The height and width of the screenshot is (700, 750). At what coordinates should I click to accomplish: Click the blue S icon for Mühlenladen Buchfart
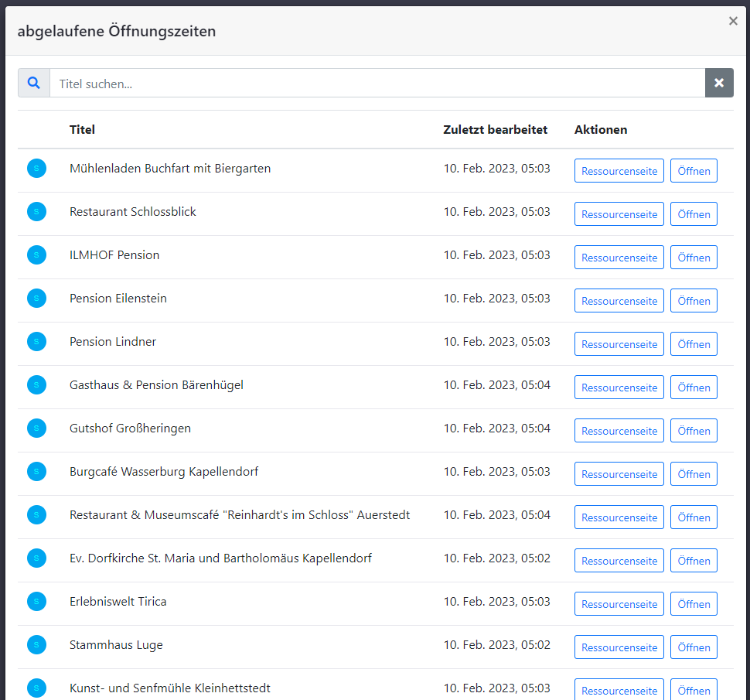[36, 169]
